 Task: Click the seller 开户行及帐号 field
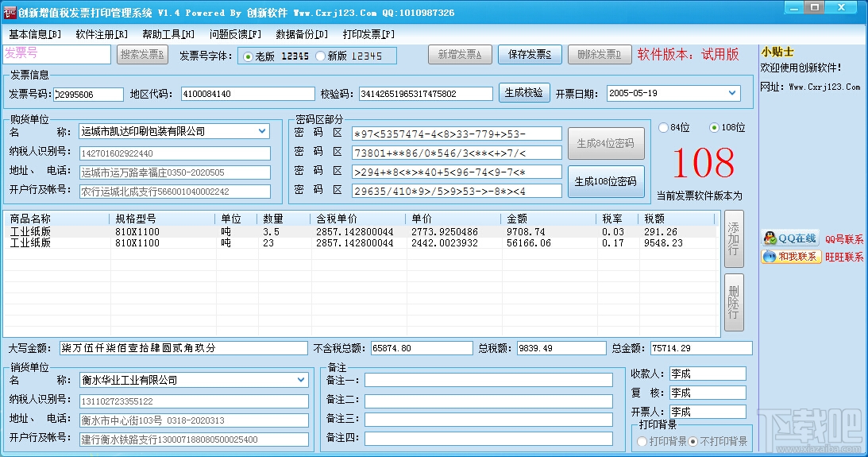(195, 440)
